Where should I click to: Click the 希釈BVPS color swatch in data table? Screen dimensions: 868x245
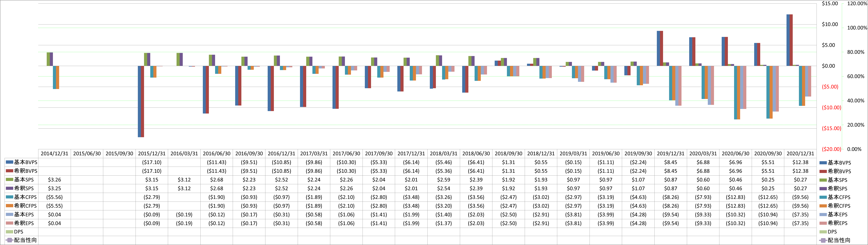(9, 171)
